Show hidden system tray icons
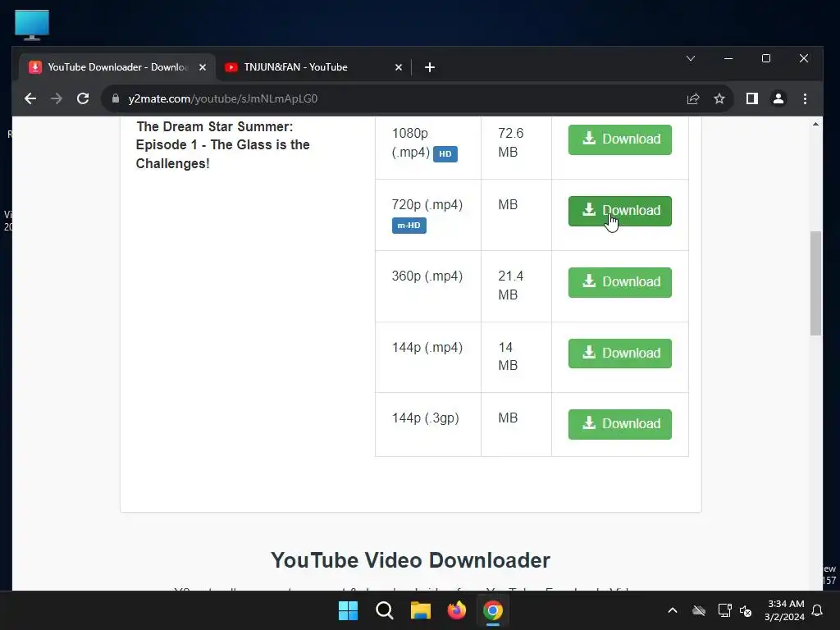 (673, 610)
